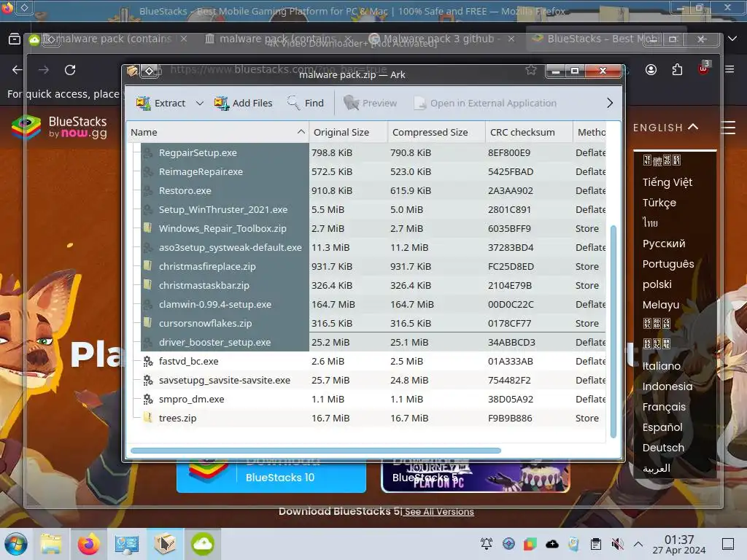The height and width of the screenshot is (560, 747).
Task: Click the Ark vertical scrollbar
Action: 613,332
